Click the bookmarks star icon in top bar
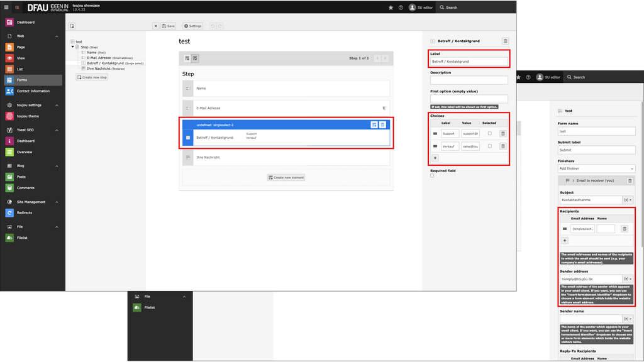Screen dimensions: 644x362 pyautogui.click(x=391, y=8)
